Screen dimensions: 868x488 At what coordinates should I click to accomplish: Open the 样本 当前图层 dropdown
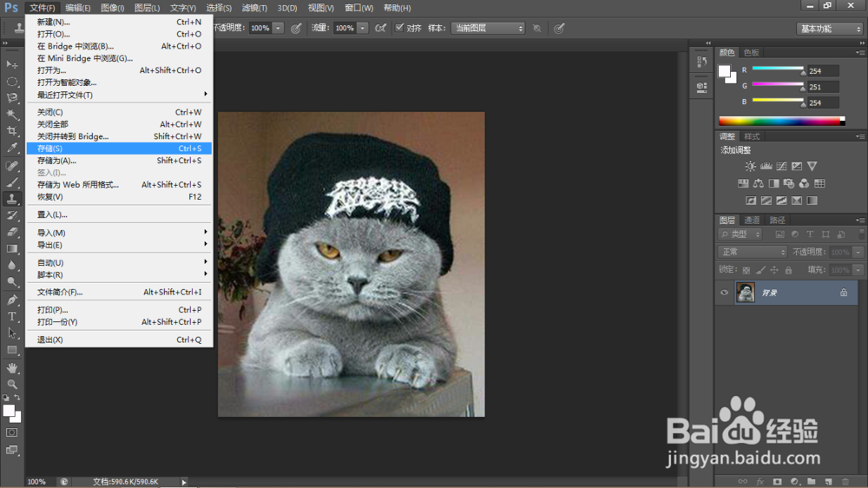tap(488, 28)
